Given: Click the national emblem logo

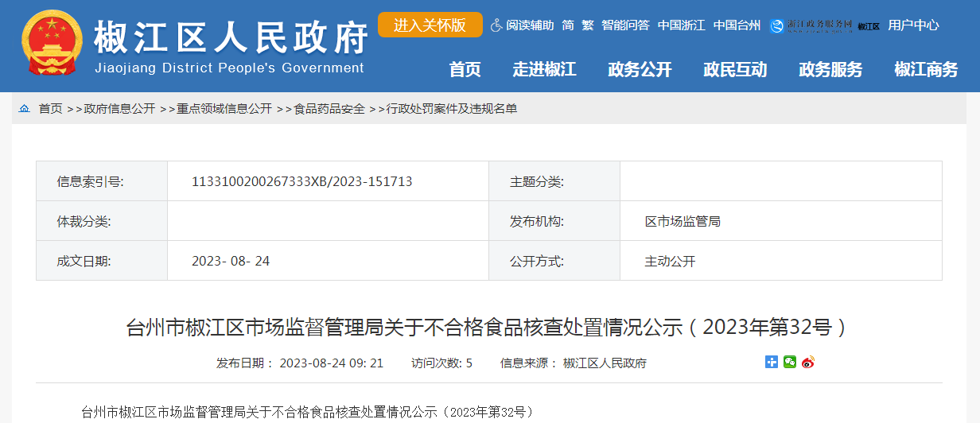Looking at the screenshot, I should tap(52, 45).
